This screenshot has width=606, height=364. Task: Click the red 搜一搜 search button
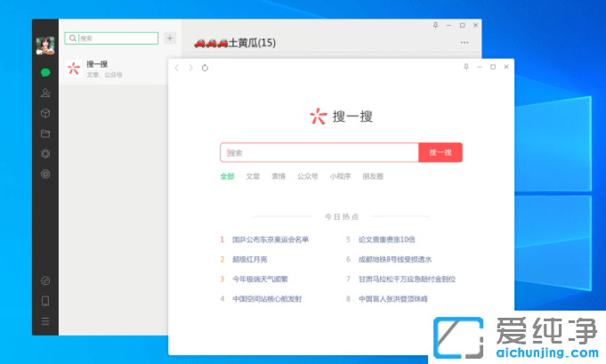point(440,153)
